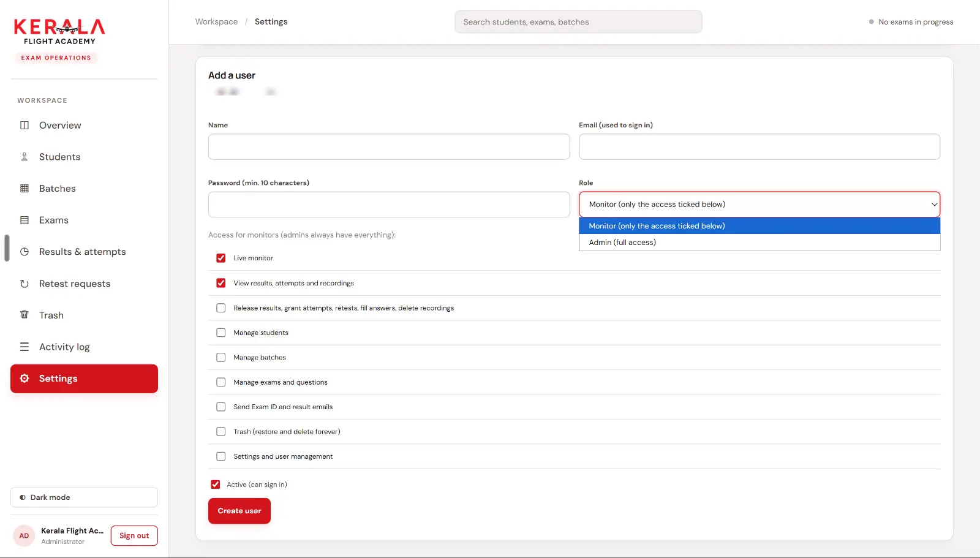Click the Dark mode half-circle icon
This screenshot has width=980, height=558.
tap(23, 497)
